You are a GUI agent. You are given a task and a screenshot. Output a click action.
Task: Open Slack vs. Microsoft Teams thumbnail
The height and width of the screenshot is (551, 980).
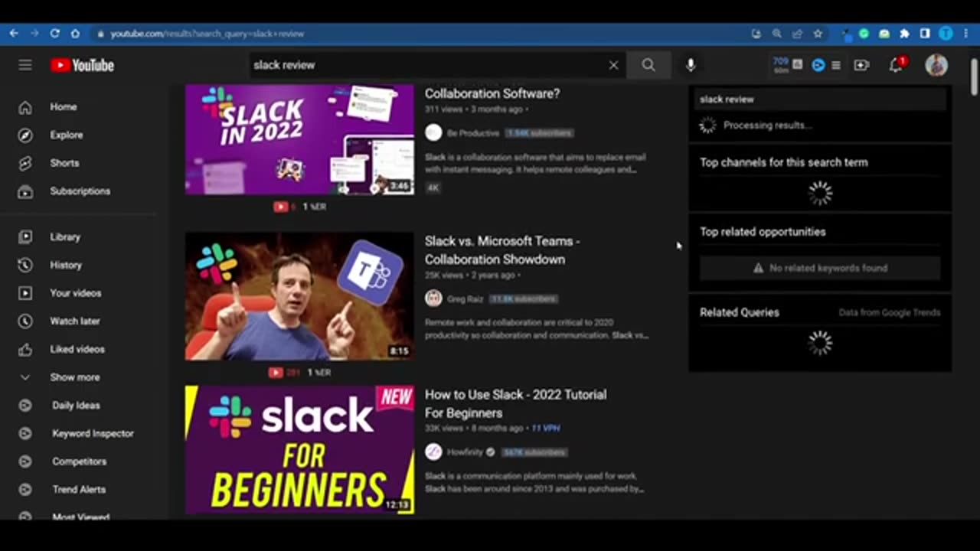tap(299, 296)
